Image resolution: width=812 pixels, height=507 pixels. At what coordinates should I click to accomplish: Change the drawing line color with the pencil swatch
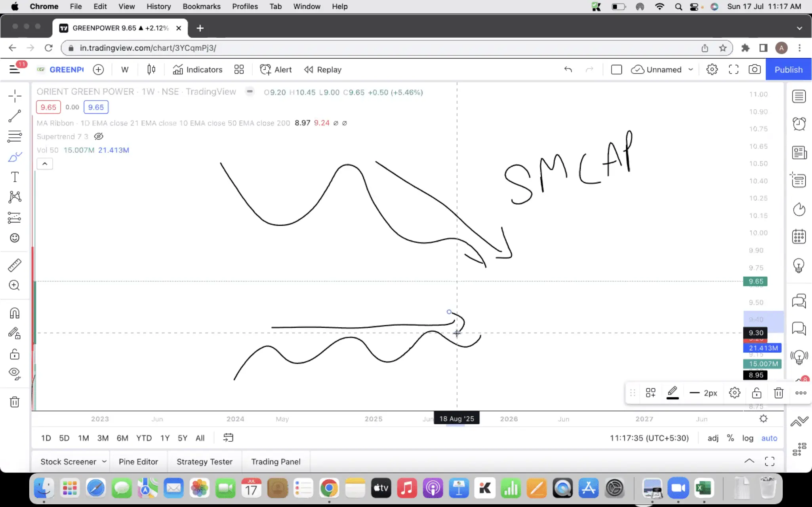(x=672, y=393)
